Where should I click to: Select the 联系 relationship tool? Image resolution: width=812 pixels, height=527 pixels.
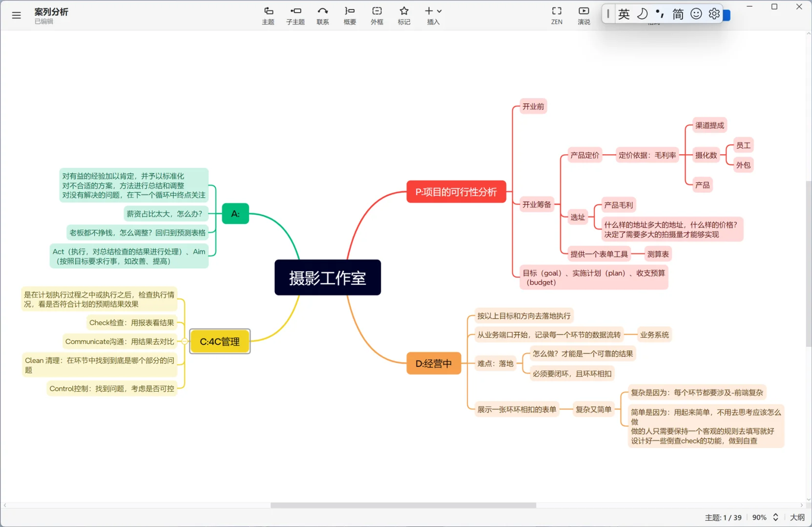[x=323, y=16]
